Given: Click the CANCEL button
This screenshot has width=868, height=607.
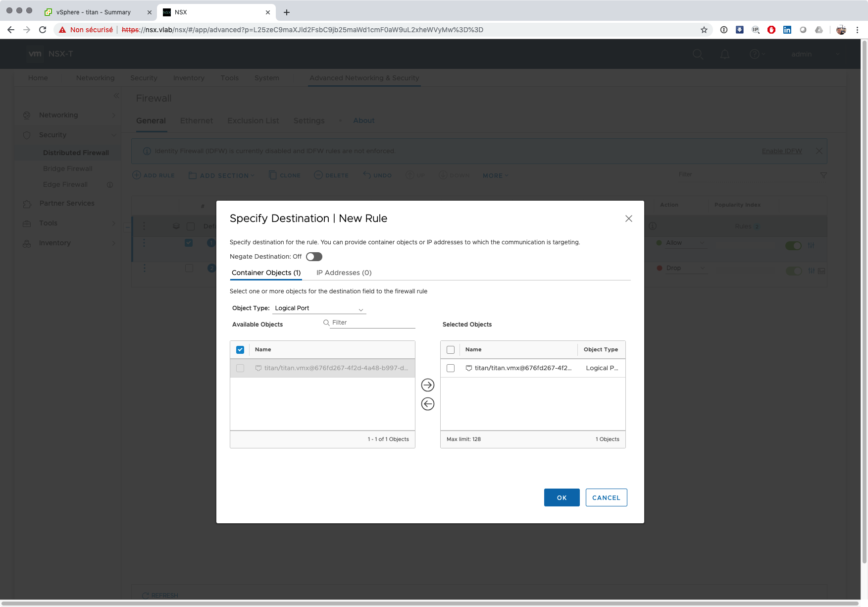Looking at the screenshot, I should (x=606, y=497).
